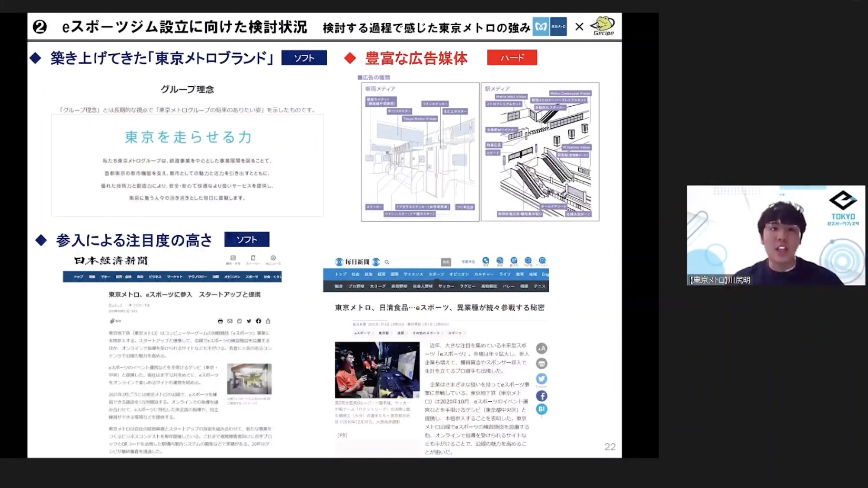Click the small photo in the Nikkei article
The width and height of the screenshot is (868, 488).
pos(249,379)
